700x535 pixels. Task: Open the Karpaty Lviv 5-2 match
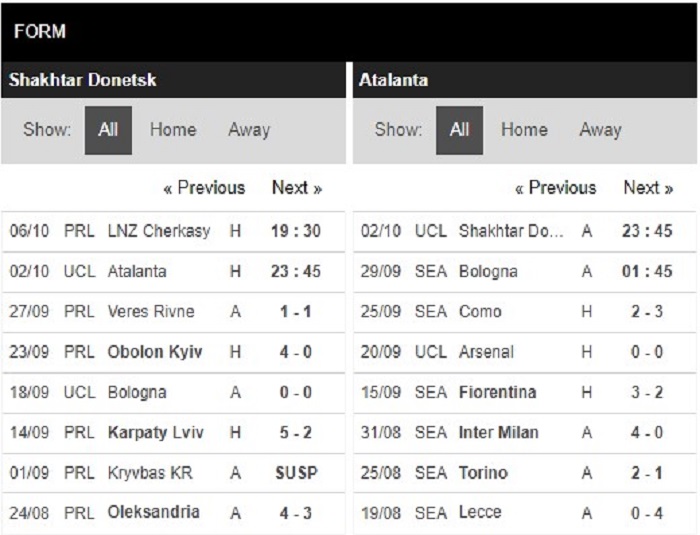173,433
